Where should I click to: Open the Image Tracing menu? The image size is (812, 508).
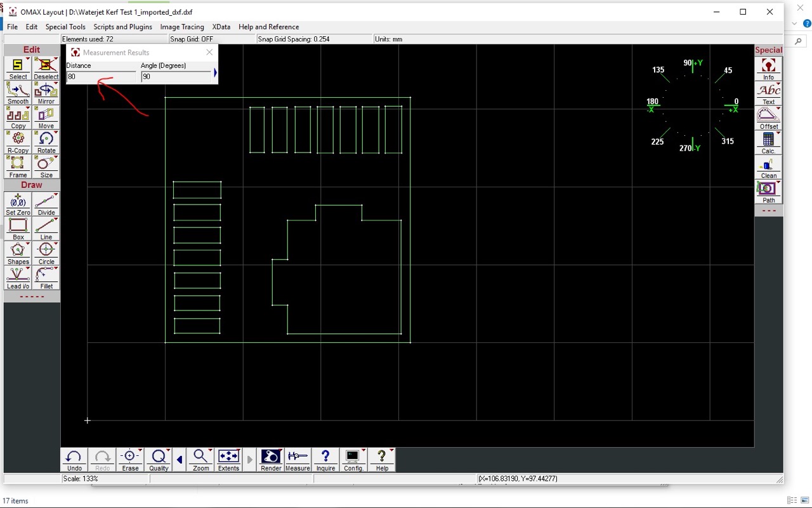[182, 27]
